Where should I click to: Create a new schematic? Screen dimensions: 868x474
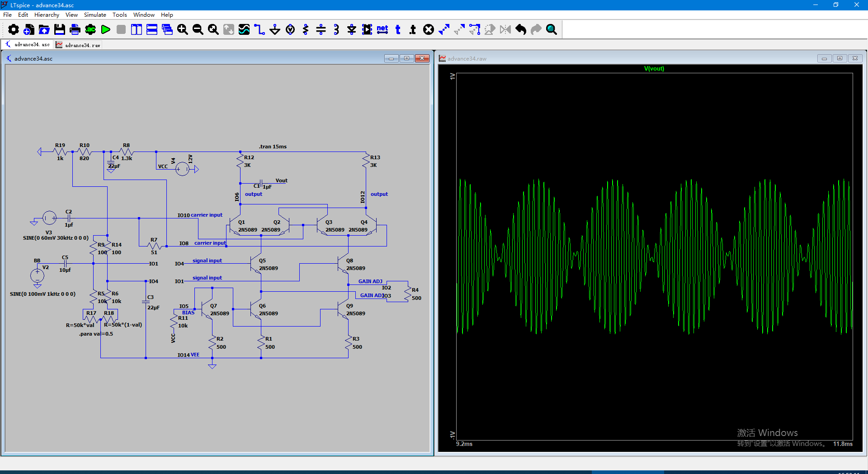pos(29,30)
